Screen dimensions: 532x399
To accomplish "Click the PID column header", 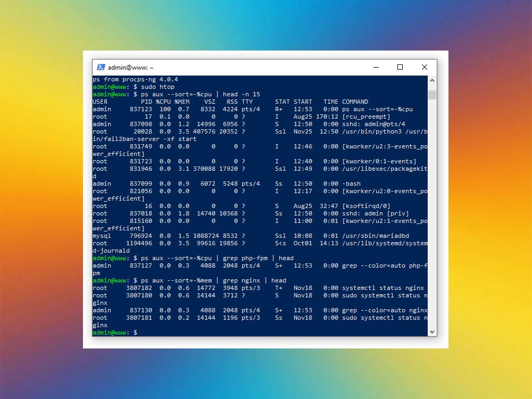I will point(146,102).
